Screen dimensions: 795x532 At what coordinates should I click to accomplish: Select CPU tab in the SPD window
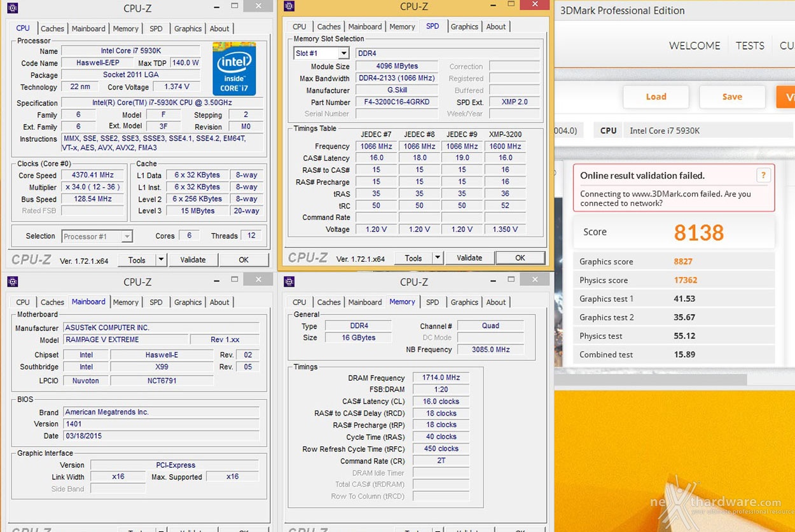[300, 27]
